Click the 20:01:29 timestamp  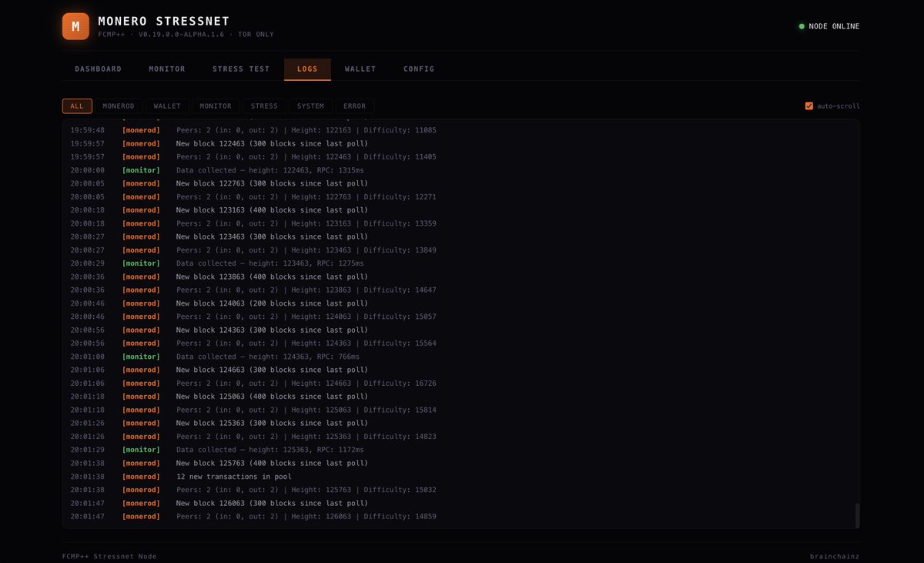point(88,450)
